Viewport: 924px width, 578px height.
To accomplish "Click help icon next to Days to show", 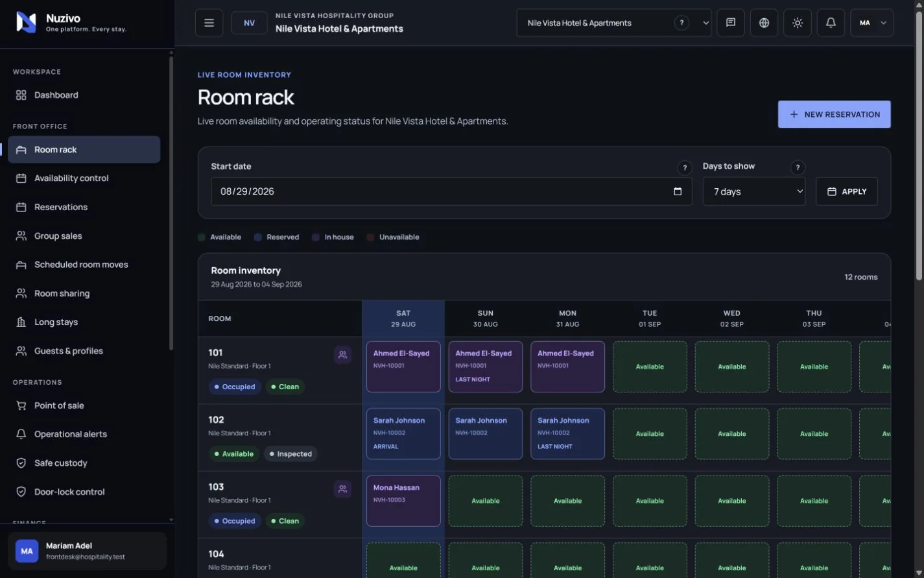I will (798, 167).
